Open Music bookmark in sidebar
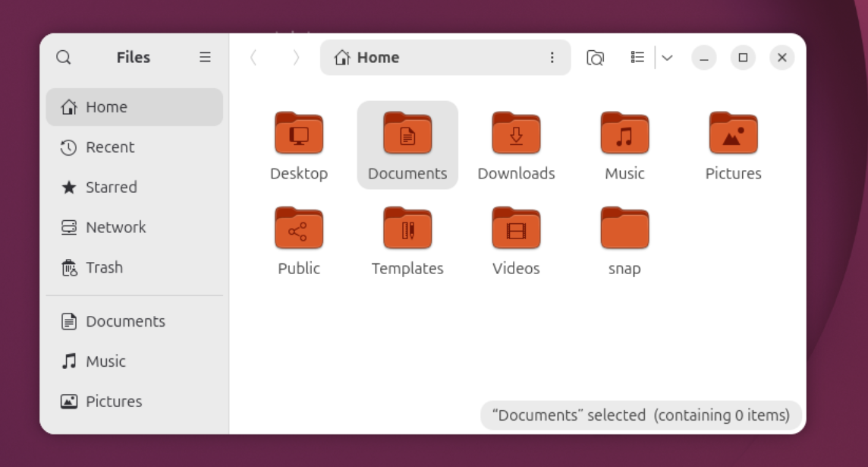Screen dimensions: 868x467 (134, 361)
